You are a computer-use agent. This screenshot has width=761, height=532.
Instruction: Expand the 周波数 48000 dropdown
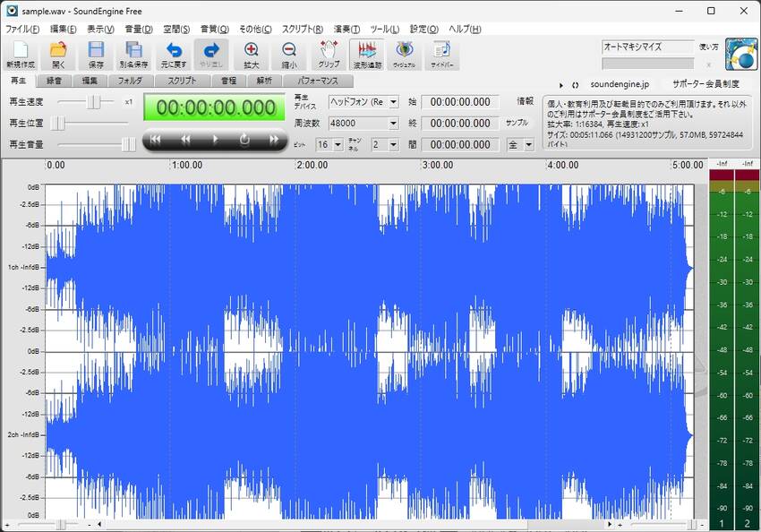click(394, 124)
